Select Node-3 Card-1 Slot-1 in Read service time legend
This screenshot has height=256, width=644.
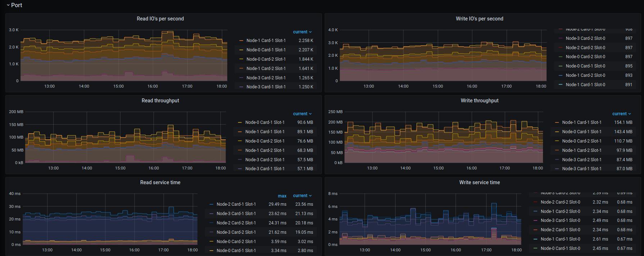coord(236,214)
